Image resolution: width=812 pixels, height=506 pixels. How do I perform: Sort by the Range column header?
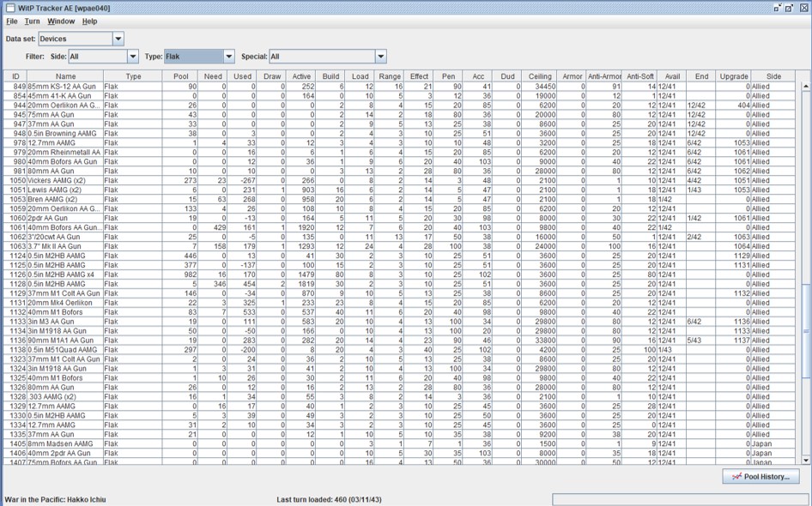(390, 76)
